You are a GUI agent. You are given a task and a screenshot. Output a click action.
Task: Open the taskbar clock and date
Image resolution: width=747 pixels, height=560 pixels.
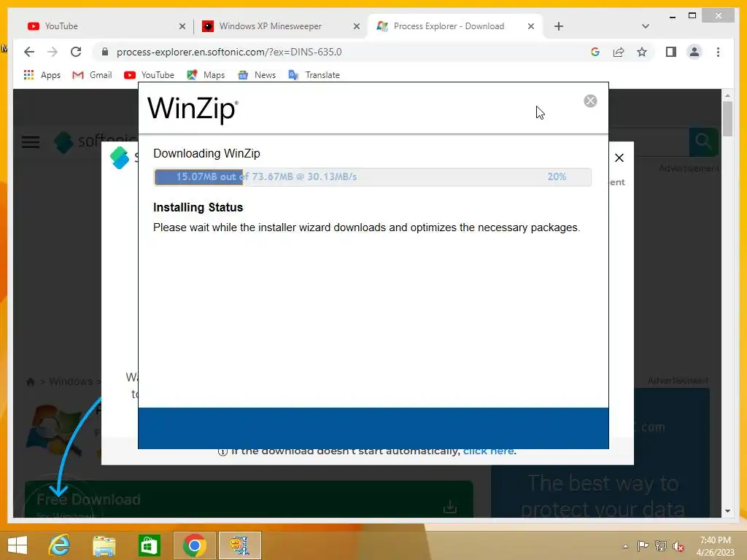point(715,545)
